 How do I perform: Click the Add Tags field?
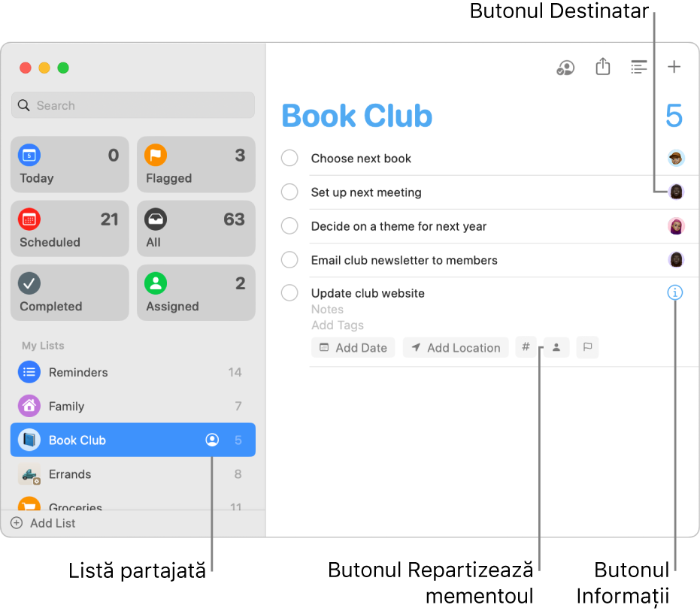click(x=338, y=325)
